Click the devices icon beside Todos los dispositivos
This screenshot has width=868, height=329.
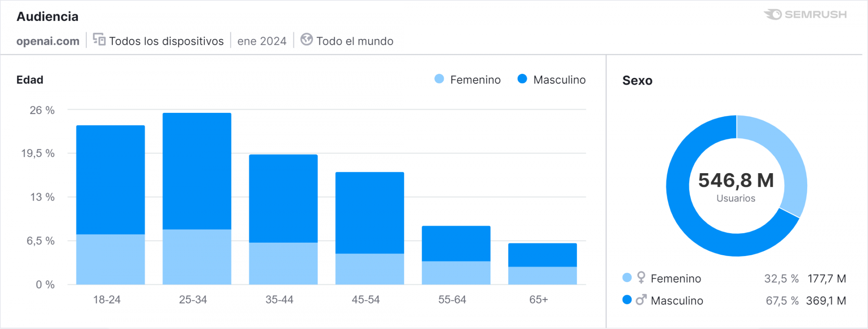point(99,39)
